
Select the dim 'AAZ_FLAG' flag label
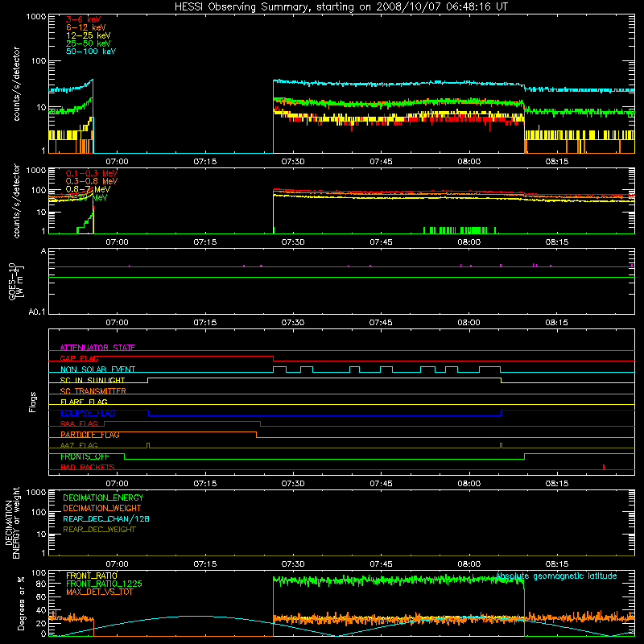tap(79, 445)
